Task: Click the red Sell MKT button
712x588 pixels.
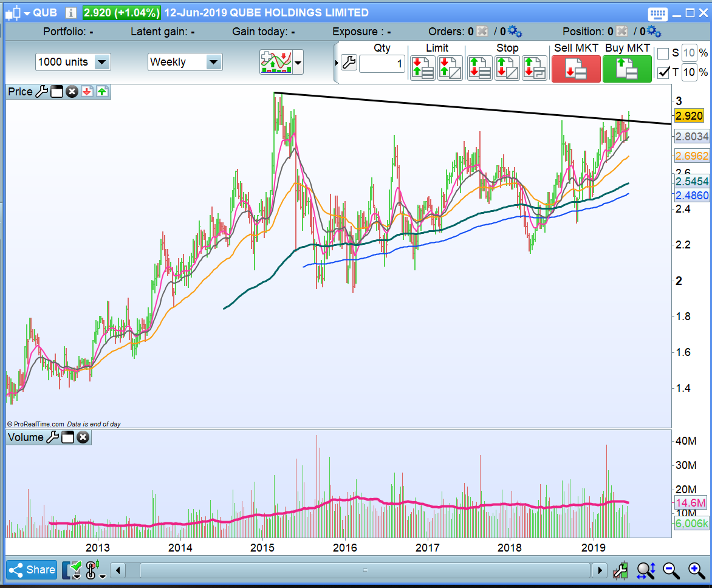Action: pyautogui.click(x=576, y=69)
